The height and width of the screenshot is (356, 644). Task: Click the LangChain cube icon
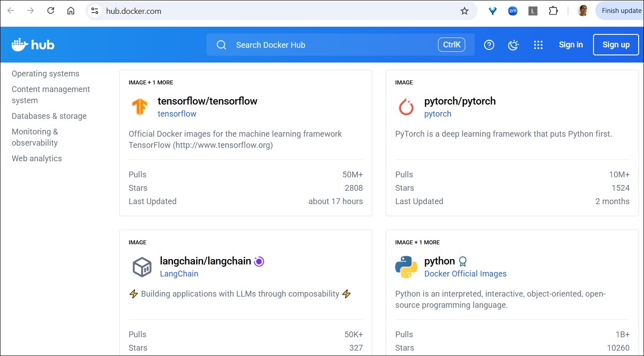[142, 266]
